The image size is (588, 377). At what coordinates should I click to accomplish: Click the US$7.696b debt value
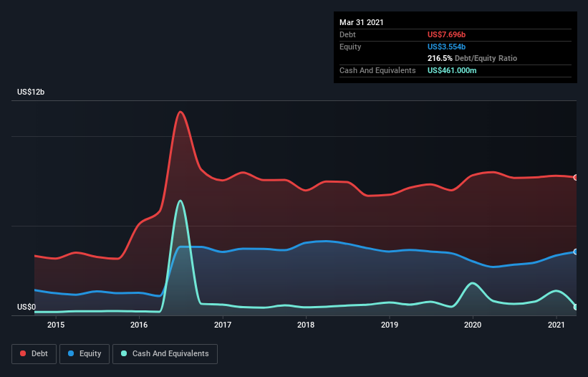tap(446, 34)
